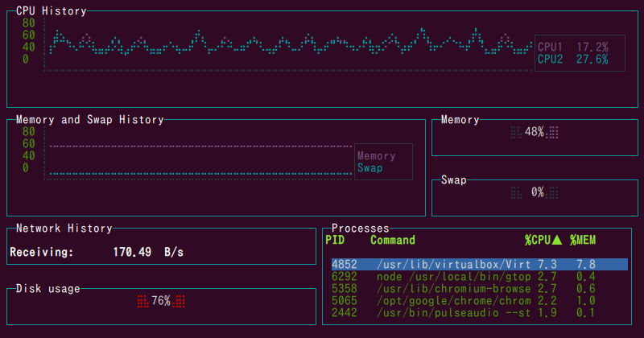Sort processes by %MEM column header
The image size is (644, 338).
click(582, 240)
